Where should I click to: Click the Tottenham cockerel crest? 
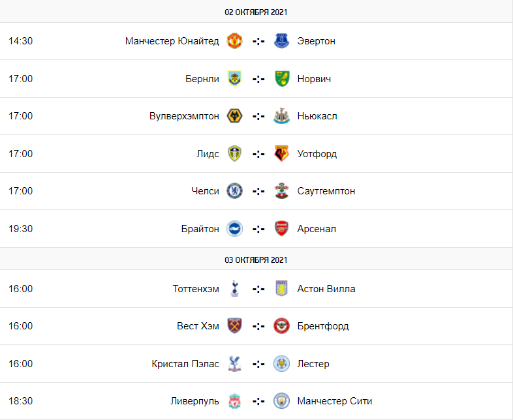[234, 289]
